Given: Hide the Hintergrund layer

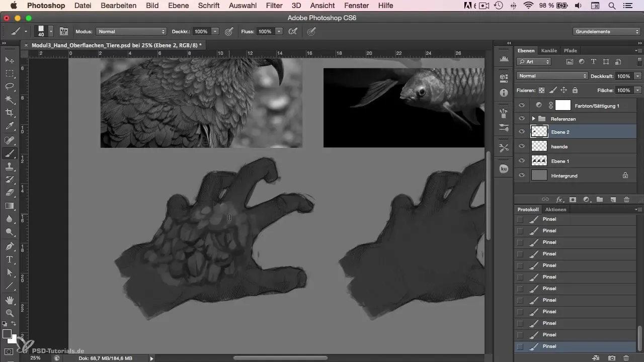Looking at the screenshot, I should point(522,175).
